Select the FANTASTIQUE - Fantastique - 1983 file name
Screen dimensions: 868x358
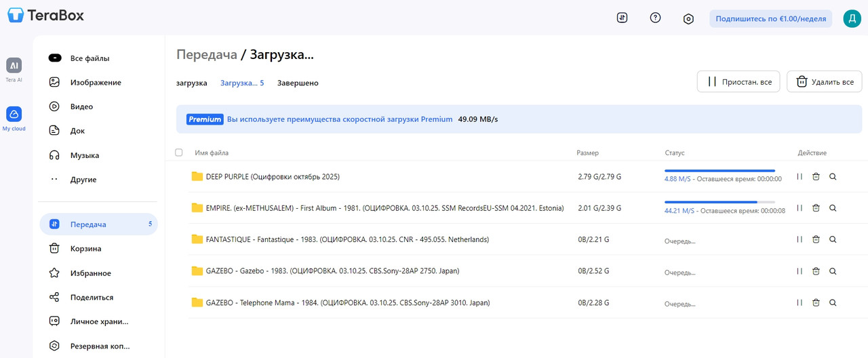pos(347,239)
